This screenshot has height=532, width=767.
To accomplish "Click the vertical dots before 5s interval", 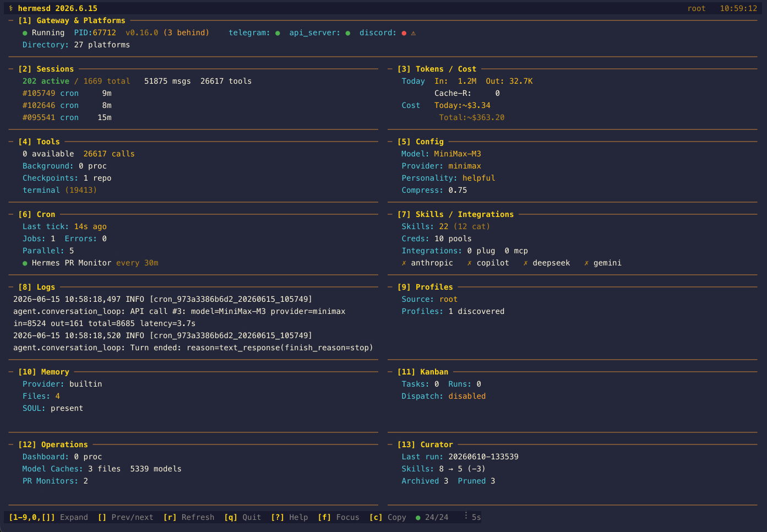I will pyautogui.click(x=466, y=516).
